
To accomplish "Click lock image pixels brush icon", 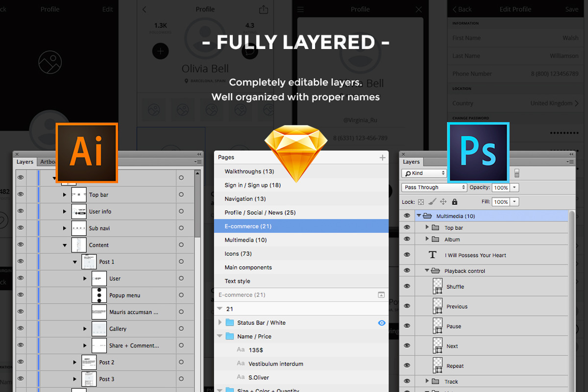I will click(432, 202).
